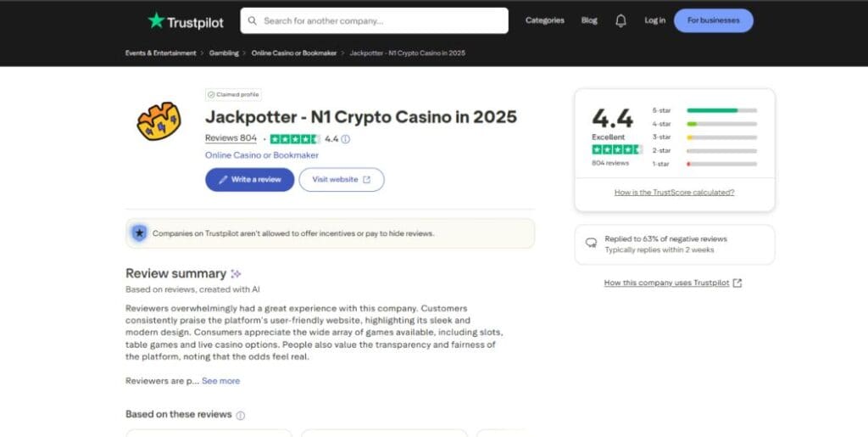Open the notifications bell
The width and height of the screenshot is (868, 437).
tap(620, 20)
